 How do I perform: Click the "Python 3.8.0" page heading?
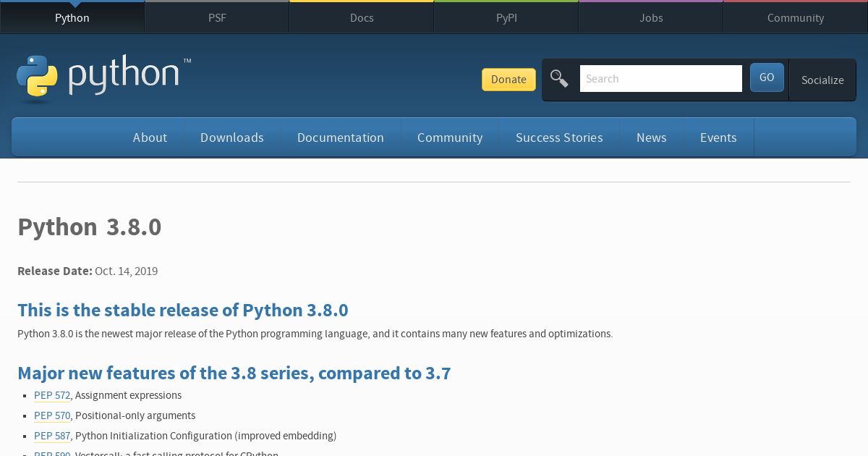tap(90, 227)
